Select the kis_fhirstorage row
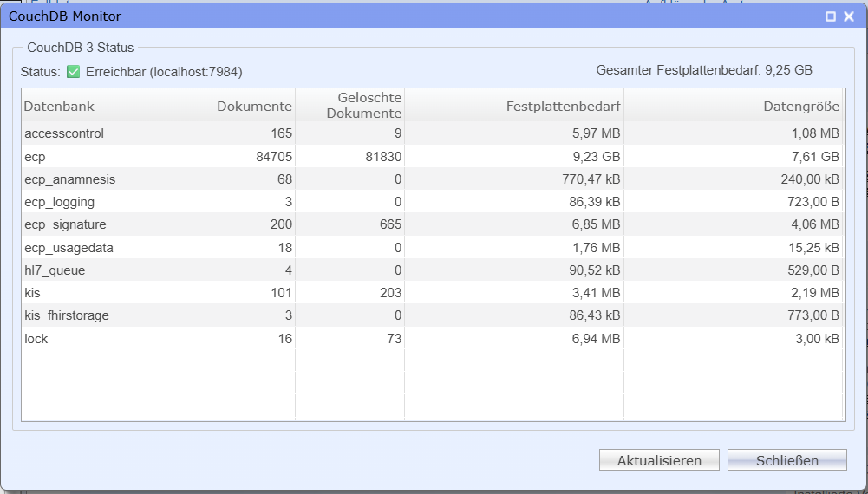 432,315
